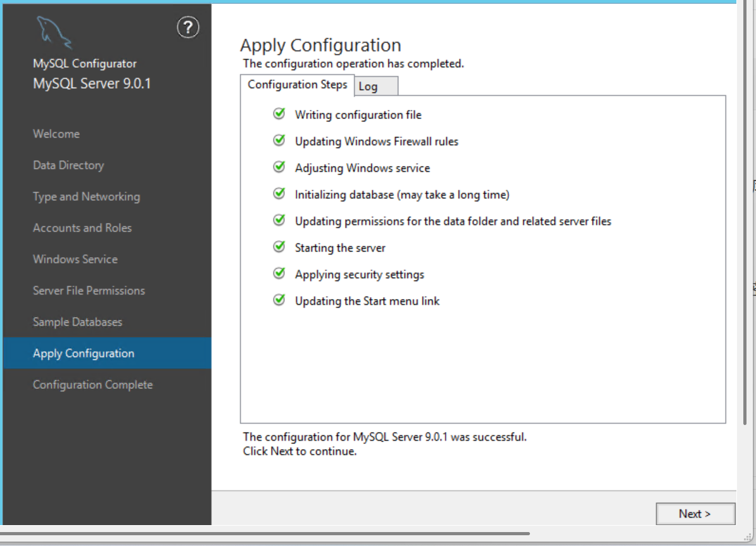Click 'Updating Windows Firewall rules' step text
This screenshot has height=546, width=756.
coord(377,141)
